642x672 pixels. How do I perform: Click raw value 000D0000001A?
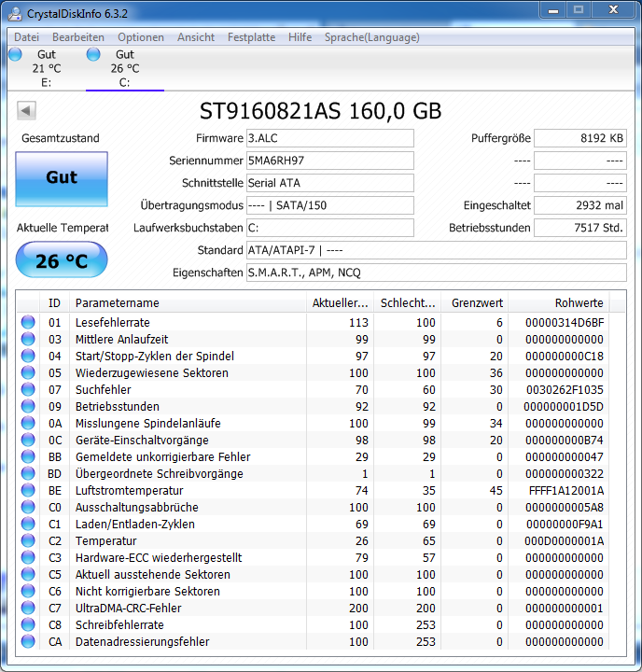click(564, 540)
